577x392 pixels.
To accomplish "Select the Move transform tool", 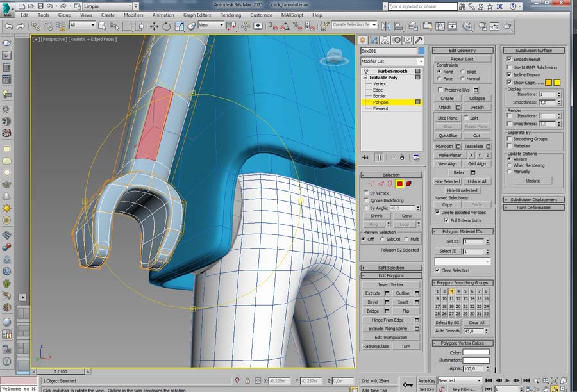I will click(x=154, y=26).
